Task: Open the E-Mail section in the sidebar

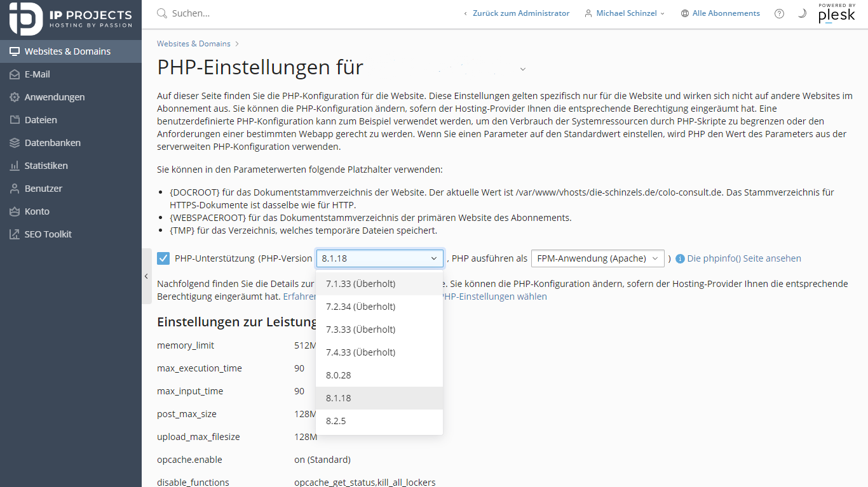Action: coord(38,74)
